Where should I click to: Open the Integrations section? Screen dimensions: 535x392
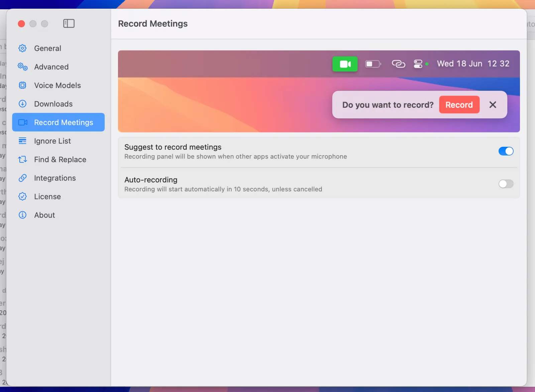click(x=58, y=178)
